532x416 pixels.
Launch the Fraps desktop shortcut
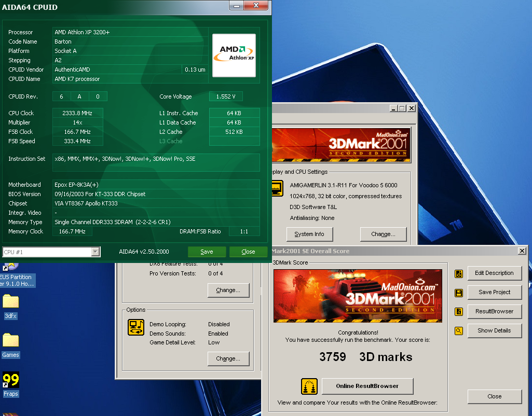tap(10, 385)
